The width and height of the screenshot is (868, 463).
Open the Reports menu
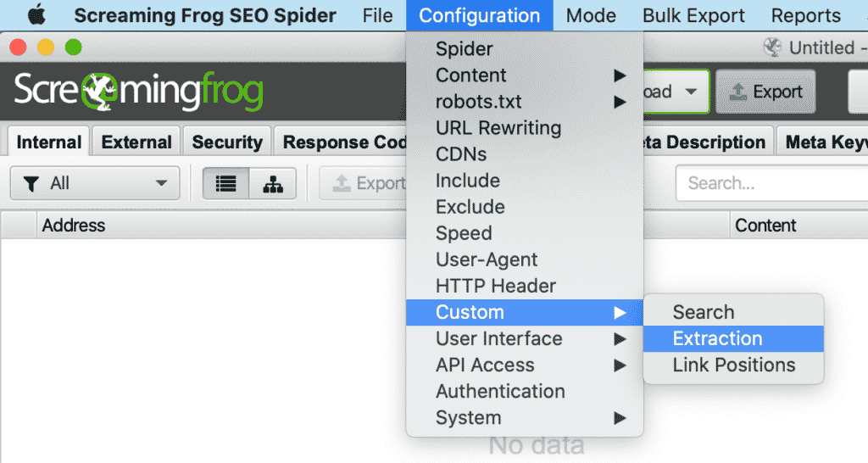point(805,15)
